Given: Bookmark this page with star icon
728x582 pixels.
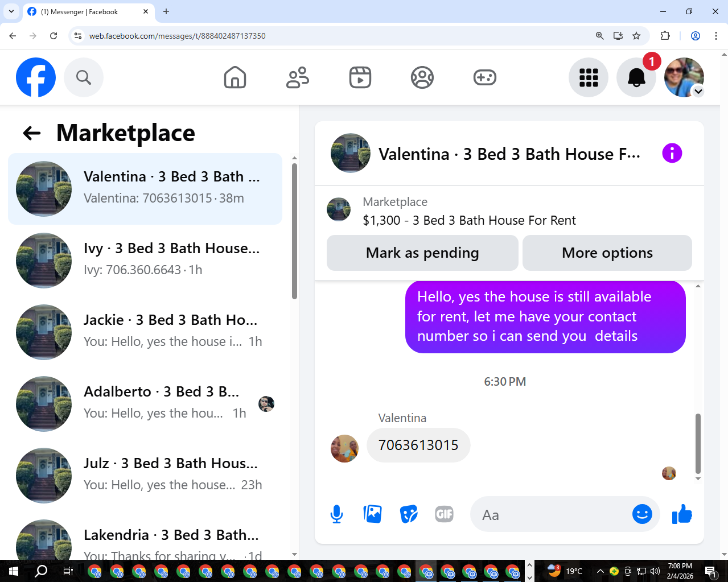Looking at the screenshot, I should point(636,36).
